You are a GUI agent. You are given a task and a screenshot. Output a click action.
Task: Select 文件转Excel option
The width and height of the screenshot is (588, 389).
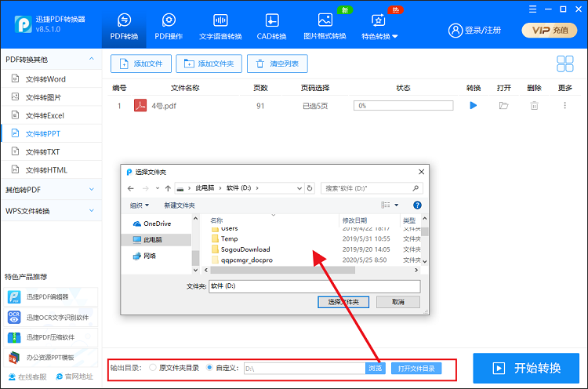coord(51,115)
